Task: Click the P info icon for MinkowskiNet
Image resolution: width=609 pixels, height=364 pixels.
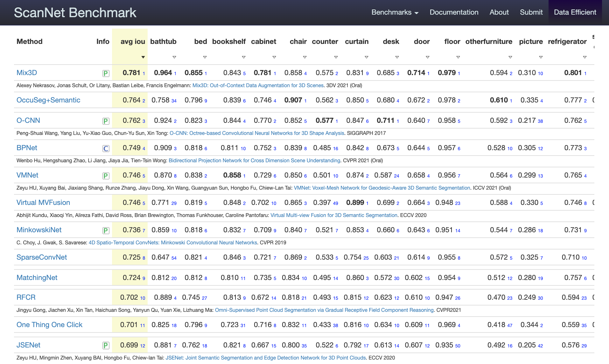Action: point(106,231)
